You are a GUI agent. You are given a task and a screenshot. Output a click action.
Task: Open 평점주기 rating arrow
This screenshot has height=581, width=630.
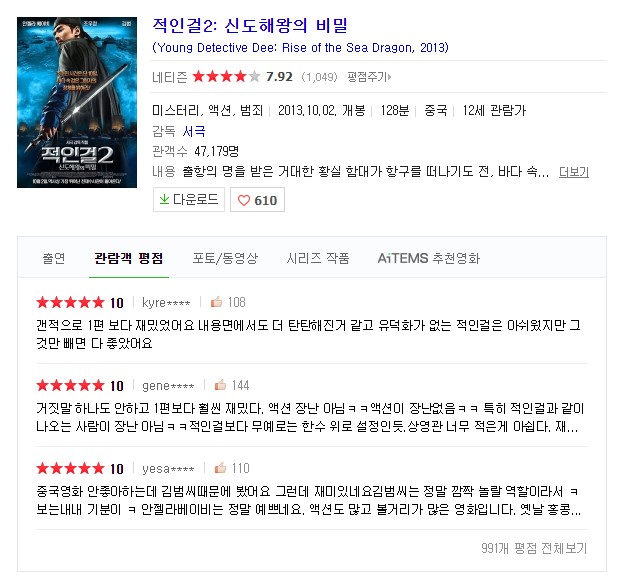tap(369, 76)
